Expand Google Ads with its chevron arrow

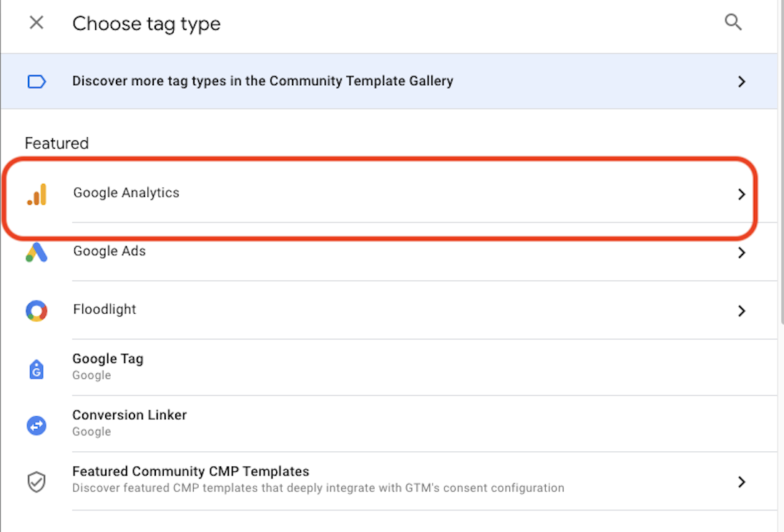742,252
